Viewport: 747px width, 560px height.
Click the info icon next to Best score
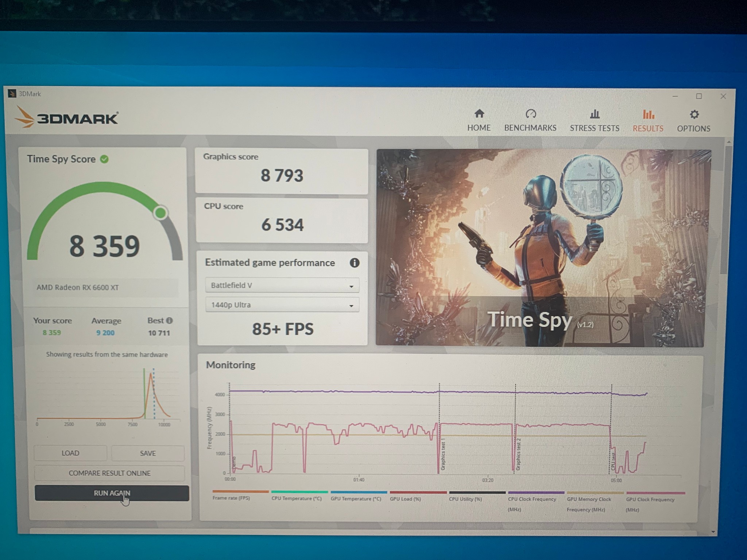169,321
